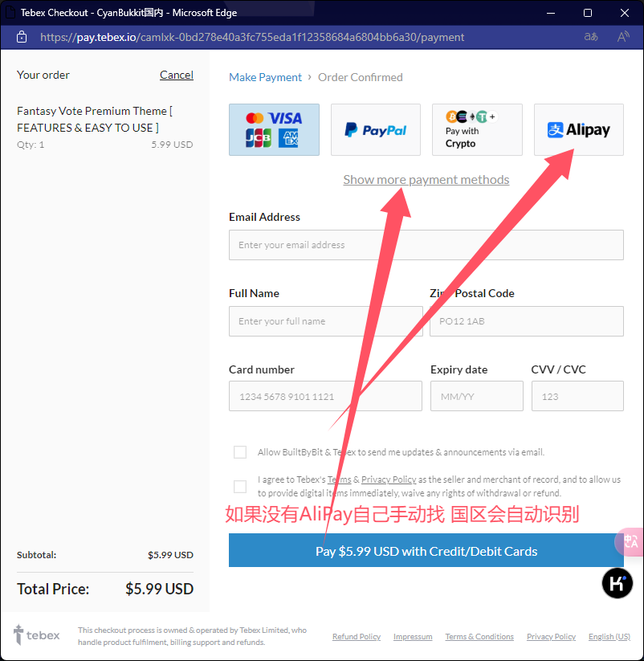Click into the Card number field

[325, 396]
